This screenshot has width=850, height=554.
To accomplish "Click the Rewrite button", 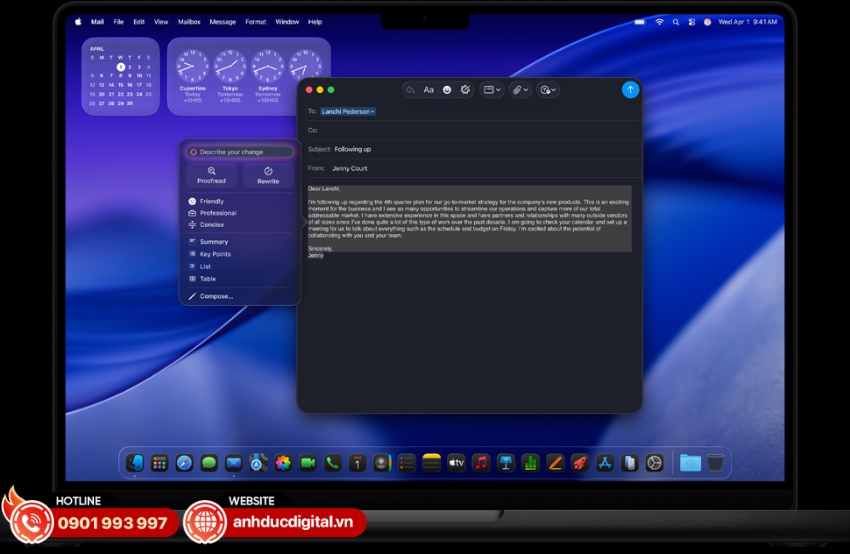I will (x=268, y=176).
